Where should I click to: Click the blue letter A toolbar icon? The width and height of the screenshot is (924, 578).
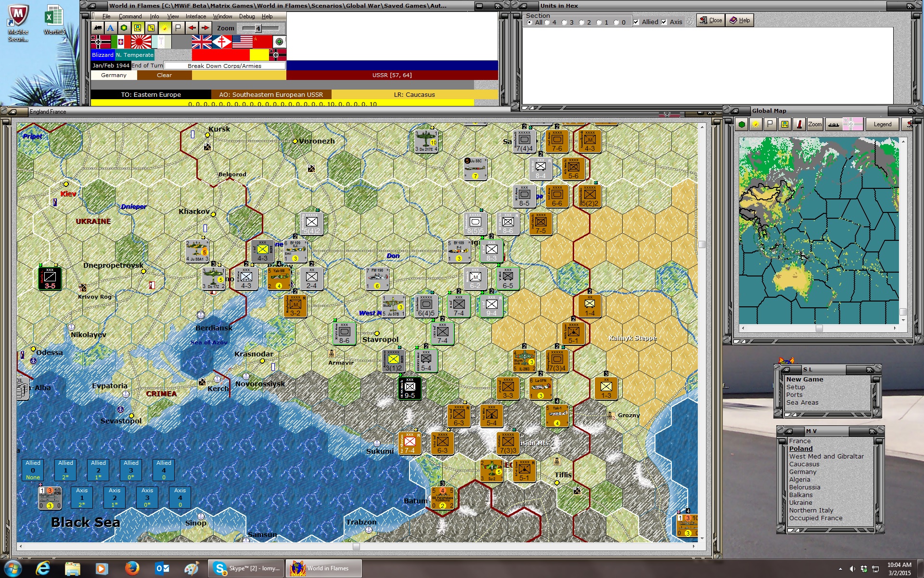click(x=111, y=28)
